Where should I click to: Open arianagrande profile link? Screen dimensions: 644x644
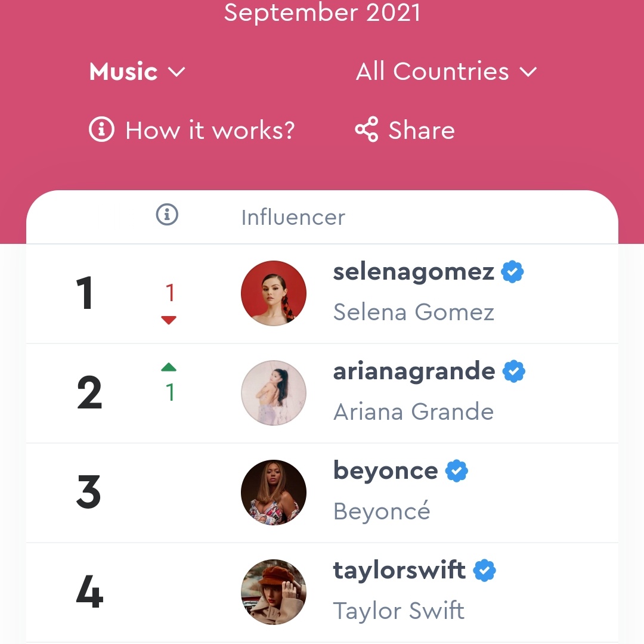(x=414, y=371)
